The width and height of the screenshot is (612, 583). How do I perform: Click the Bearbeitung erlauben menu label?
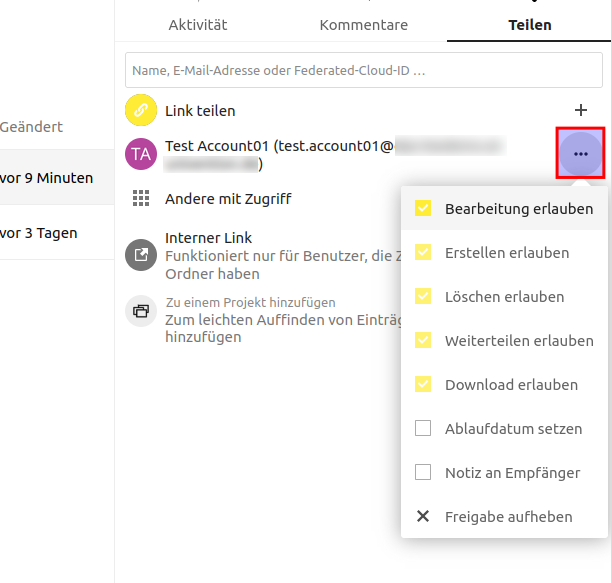coord(519,209)
